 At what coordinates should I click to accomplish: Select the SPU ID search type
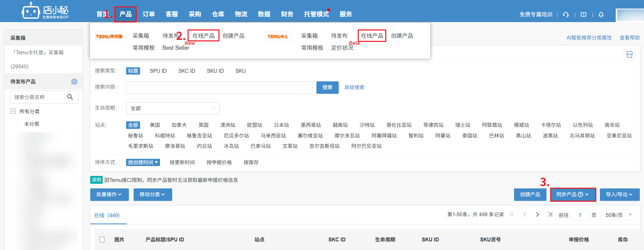pos(158,71)
